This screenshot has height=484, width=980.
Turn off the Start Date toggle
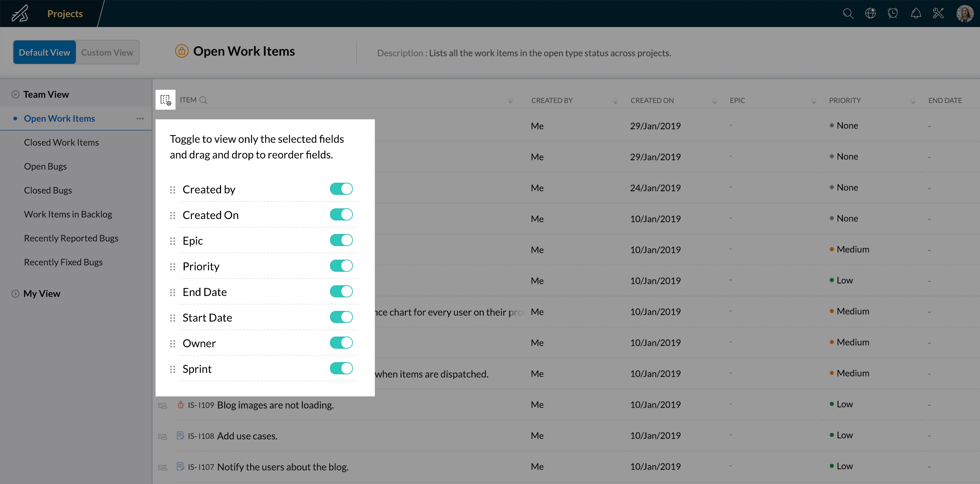[341, 317]
